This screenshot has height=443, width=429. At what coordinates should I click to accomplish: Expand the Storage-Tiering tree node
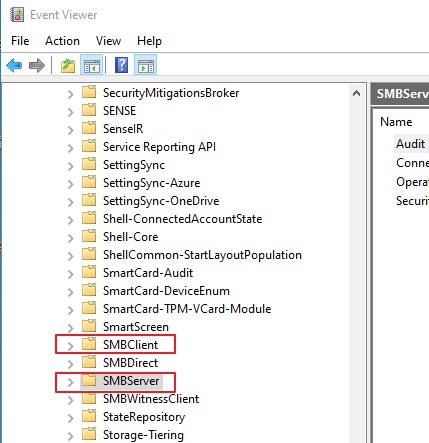[70, 436]
